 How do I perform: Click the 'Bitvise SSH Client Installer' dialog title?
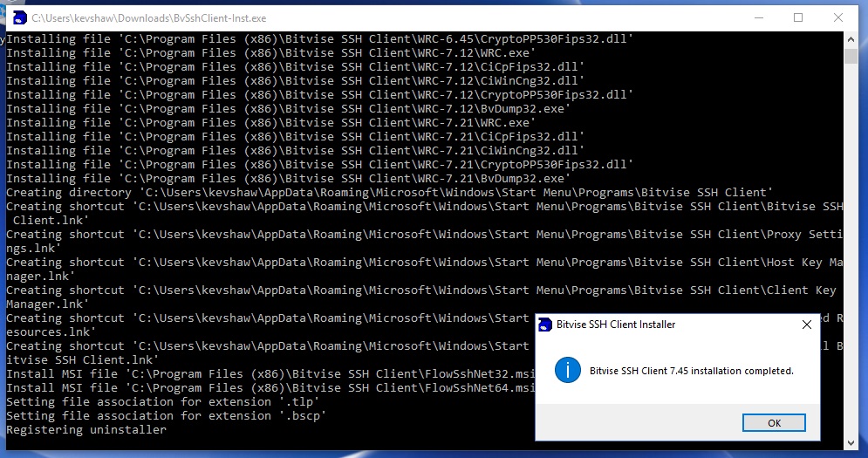click(x=616, y=325)
